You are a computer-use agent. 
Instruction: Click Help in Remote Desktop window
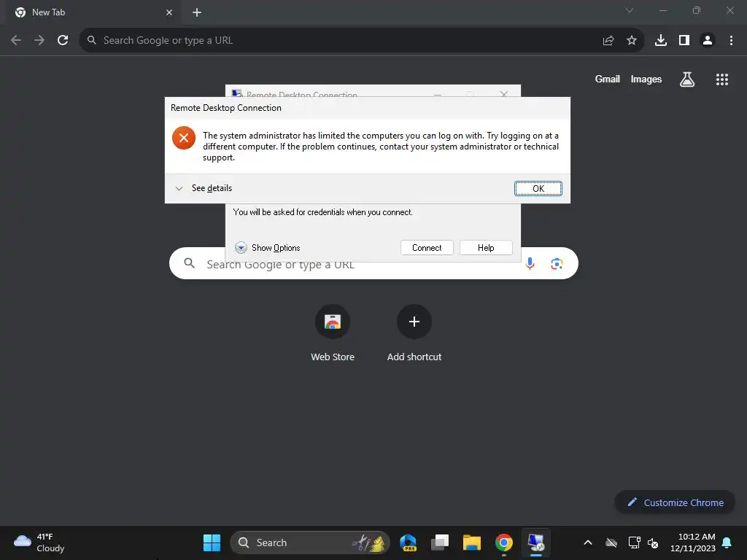[486, 248]
